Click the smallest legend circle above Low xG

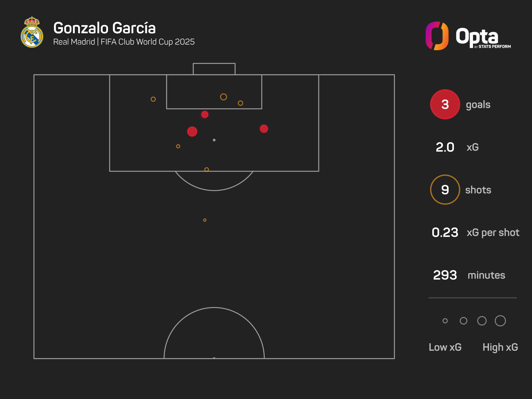click(x=445, y=321)
